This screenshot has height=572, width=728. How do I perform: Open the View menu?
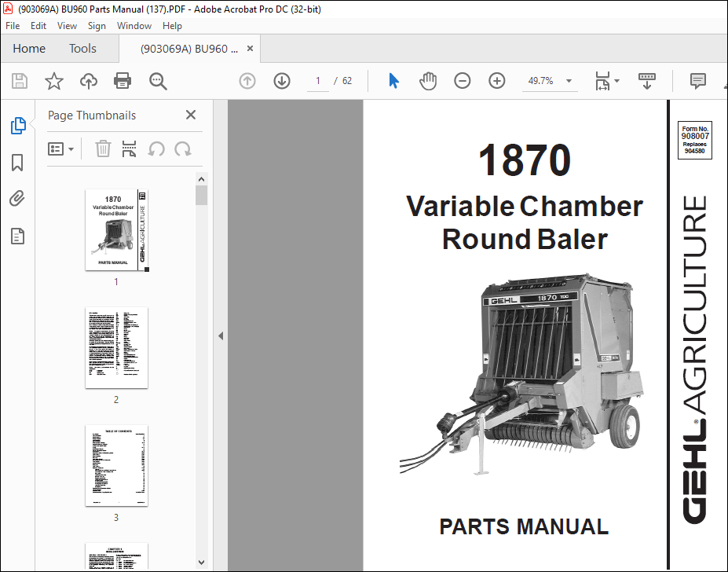67,26
